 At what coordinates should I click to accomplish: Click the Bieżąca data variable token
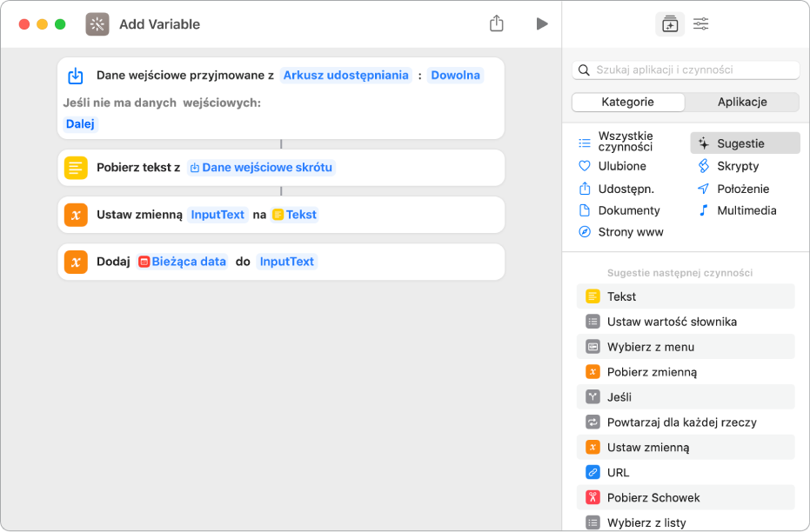[x=183, y=262]
